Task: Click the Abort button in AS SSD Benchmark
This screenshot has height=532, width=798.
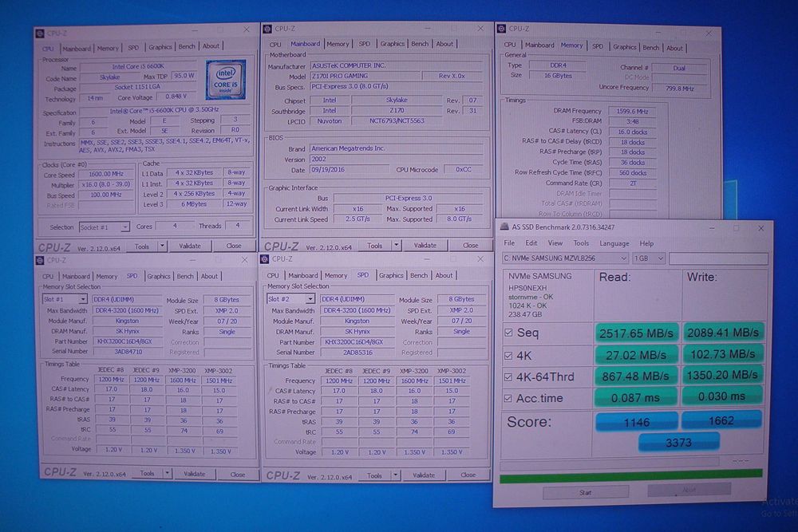Action: pyautogui.click(x=689, y=490)
